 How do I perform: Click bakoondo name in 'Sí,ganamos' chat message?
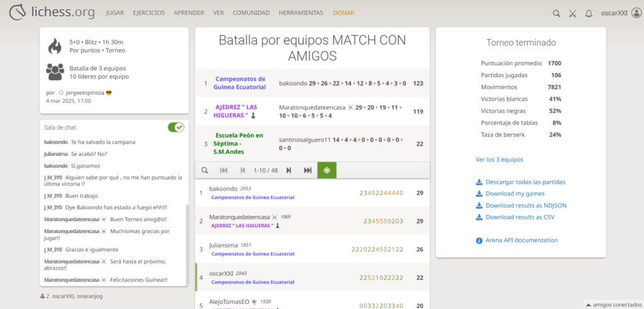[x=55, y=166]
